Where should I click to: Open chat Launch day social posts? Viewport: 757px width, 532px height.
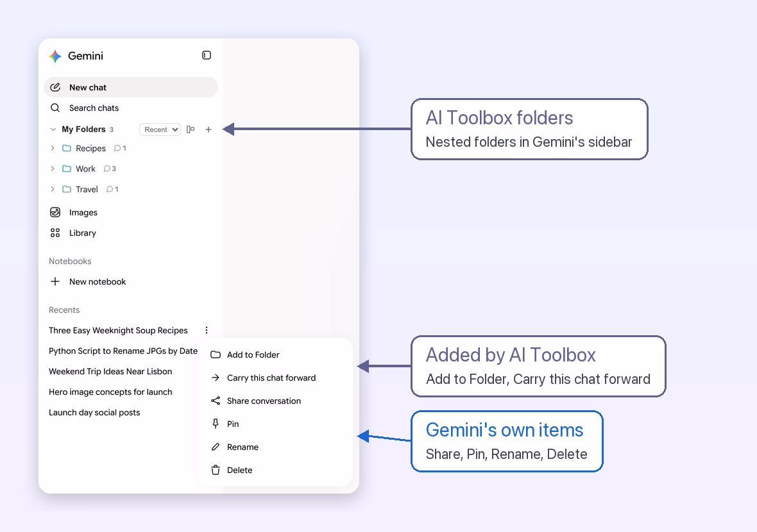tap(95, 412)
